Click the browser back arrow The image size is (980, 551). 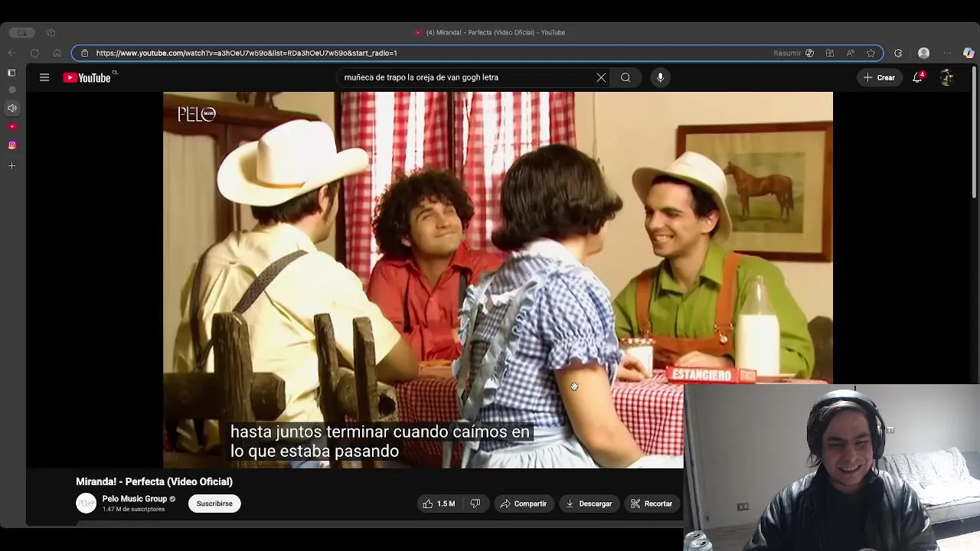[x=11, y=53]
